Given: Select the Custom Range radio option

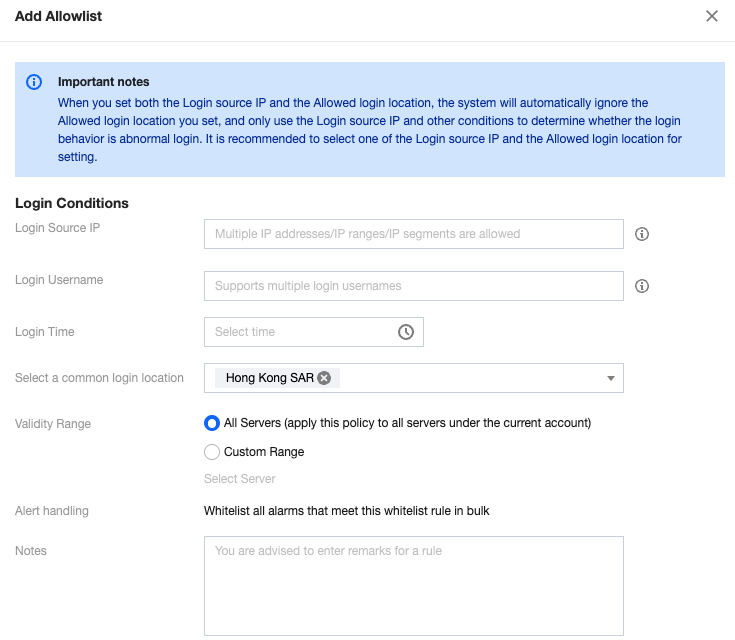Looking at the screenshot, I should point(212,452).
